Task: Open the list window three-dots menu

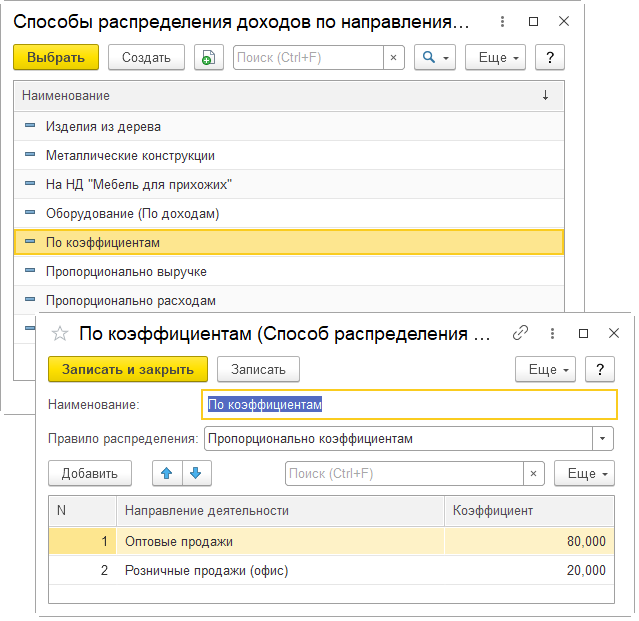Action: [502, 21]
